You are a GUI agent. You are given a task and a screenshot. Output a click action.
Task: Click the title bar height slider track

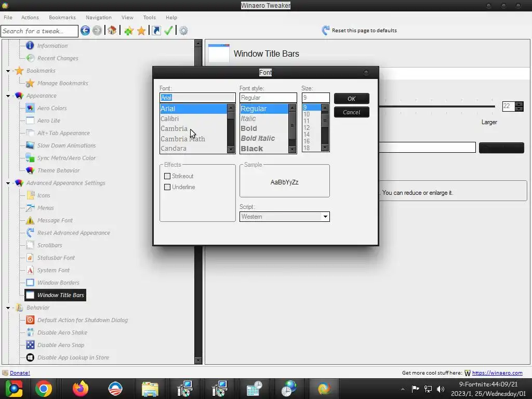coord(436,107)
